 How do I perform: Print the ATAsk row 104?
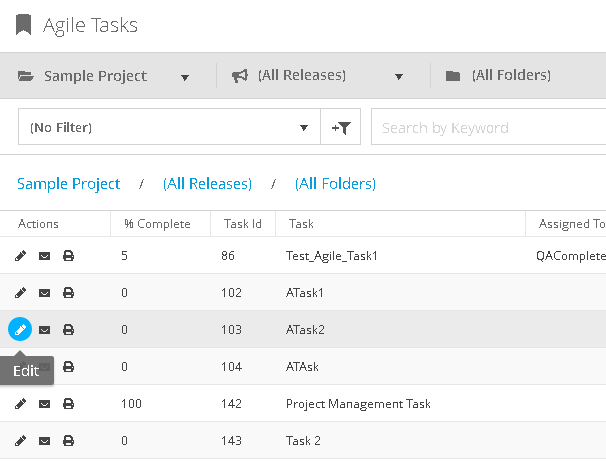[68, 367]
